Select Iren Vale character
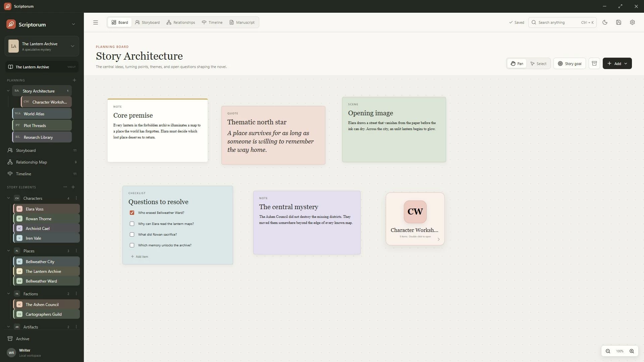The height and width of the screenshot is (362, 644). click(47, 238)
